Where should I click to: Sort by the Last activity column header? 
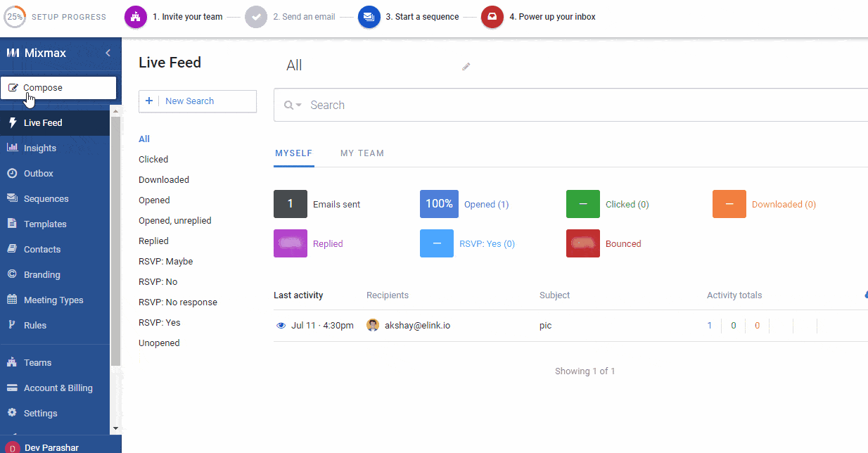298,295
